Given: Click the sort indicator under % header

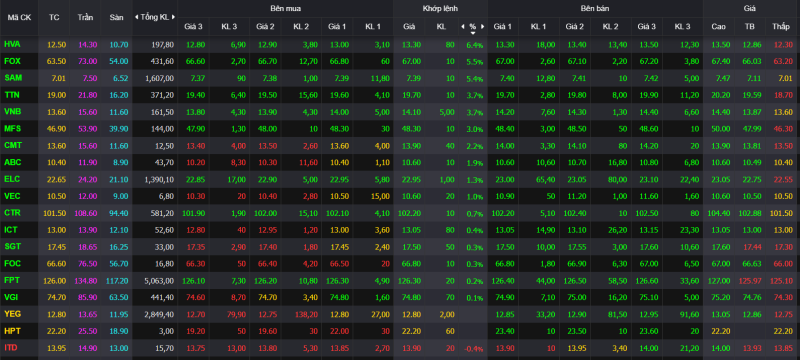Looking at the screenshot, I should coord(473,33).
